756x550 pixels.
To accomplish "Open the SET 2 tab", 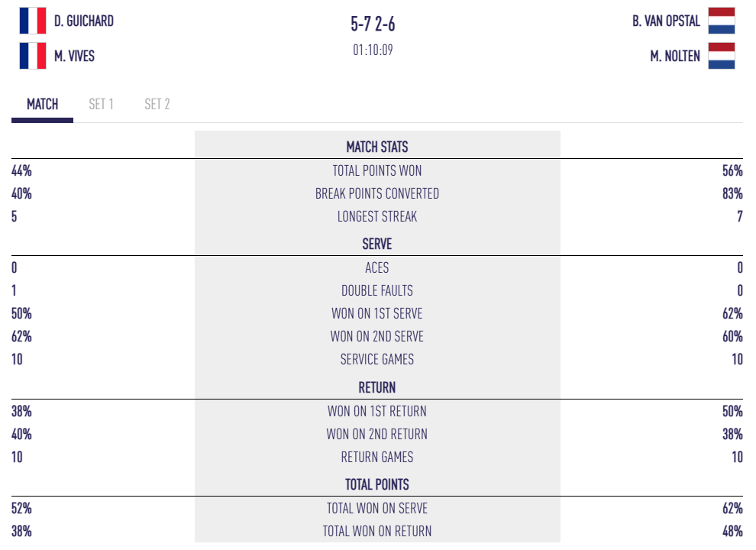I will pos(157,105).
